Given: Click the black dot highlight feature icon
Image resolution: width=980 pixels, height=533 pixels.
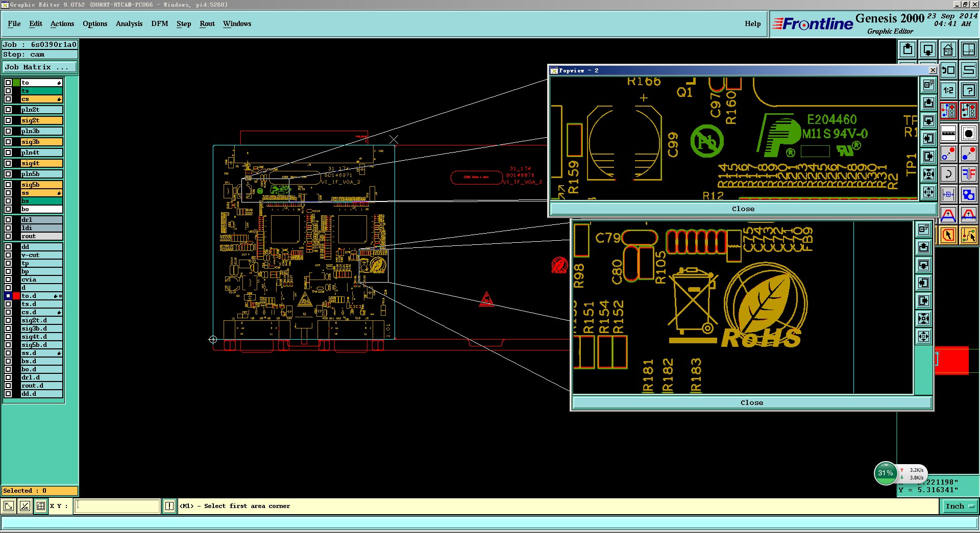Looking at the screenshot, I should 968,133.
